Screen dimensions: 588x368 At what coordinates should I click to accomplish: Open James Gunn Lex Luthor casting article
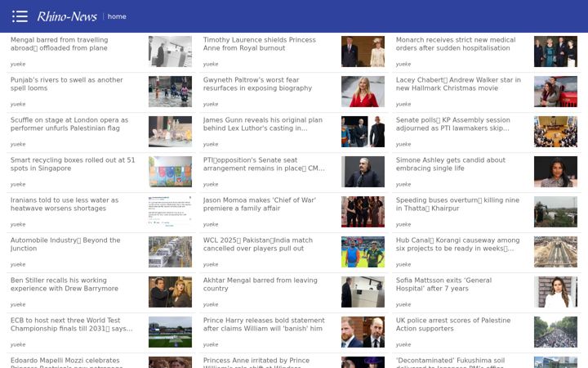(x=263, y=124)
